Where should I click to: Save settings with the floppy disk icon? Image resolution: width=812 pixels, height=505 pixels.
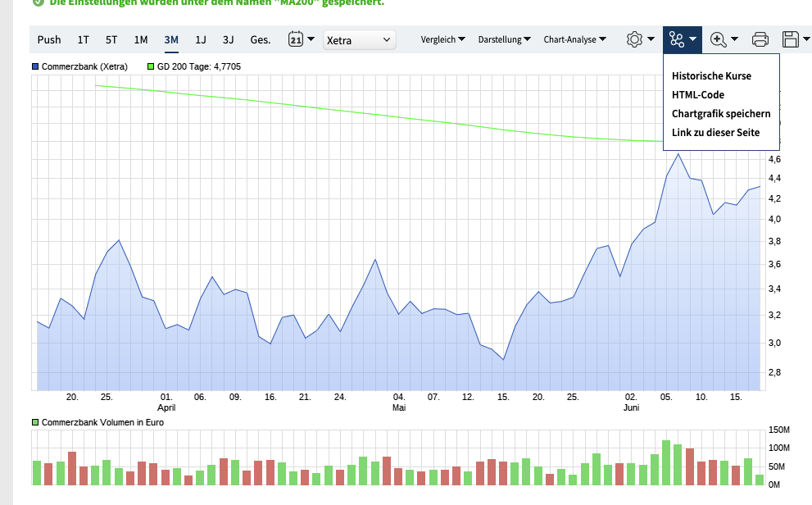coord(791,39)
